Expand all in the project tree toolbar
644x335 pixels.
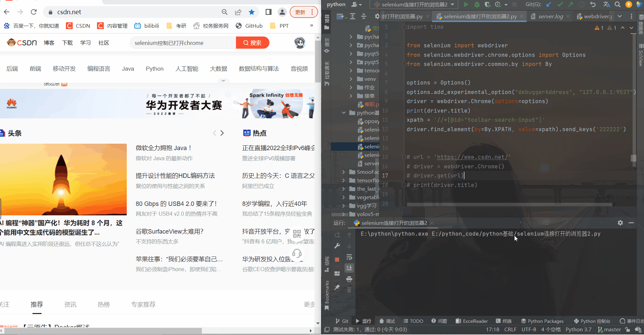[353, 16]
